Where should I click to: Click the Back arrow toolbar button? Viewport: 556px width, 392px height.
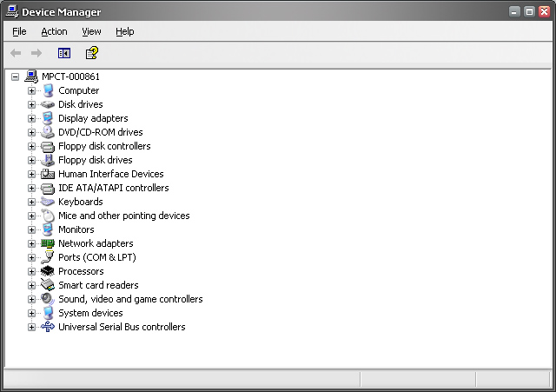point(16,53)
